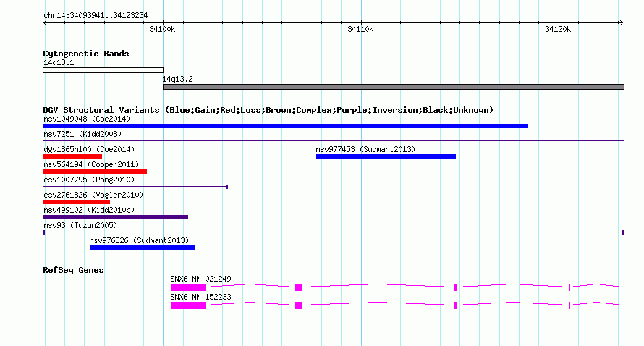
Task: Select the 14q13.2 band label
Action: pos(177,79)
